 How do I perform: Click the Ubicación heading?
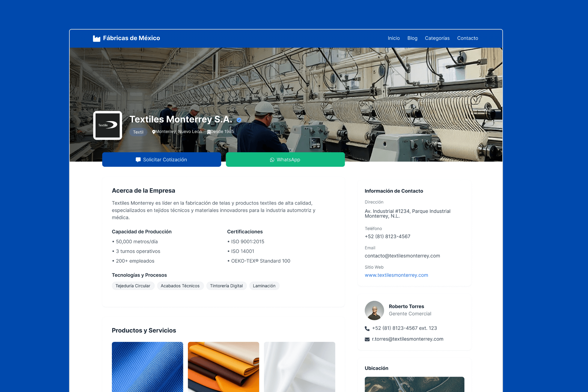tap(376, 368)
